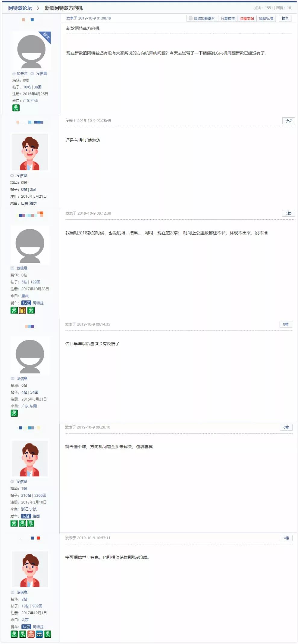This screenshot has height=644, width=298.
Task: Click the 阿特兹论坛 breadcrumb link
Action: [x=20, y=8]
